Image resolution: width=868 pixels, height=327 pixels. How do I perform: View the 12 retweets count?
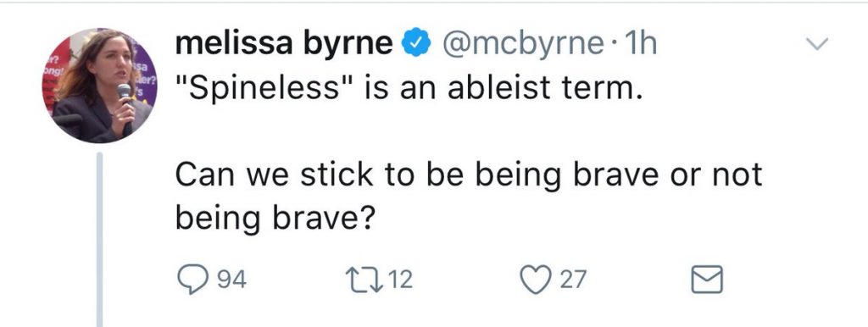coord(400,280)
